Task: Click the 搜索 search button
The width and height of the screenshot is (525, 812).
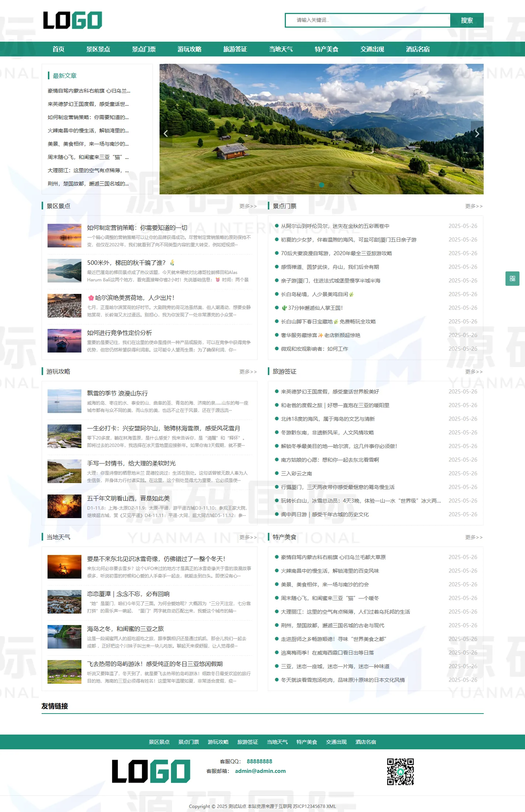Action: pyautogui.click(x=467, y=20)
